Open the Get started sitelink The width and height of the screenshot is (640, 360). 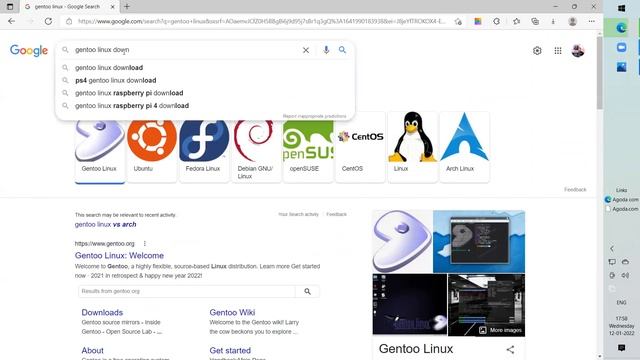point(230,350)
